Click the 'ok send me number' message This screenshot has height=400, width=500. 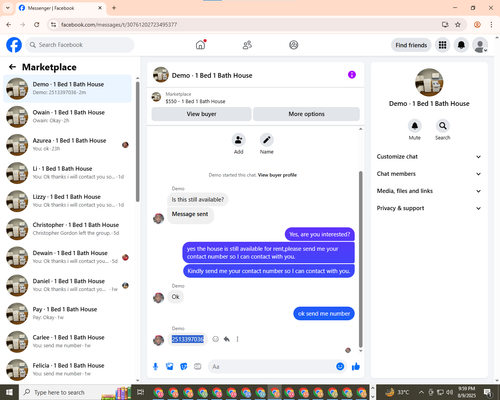click(x=324, y=314)
